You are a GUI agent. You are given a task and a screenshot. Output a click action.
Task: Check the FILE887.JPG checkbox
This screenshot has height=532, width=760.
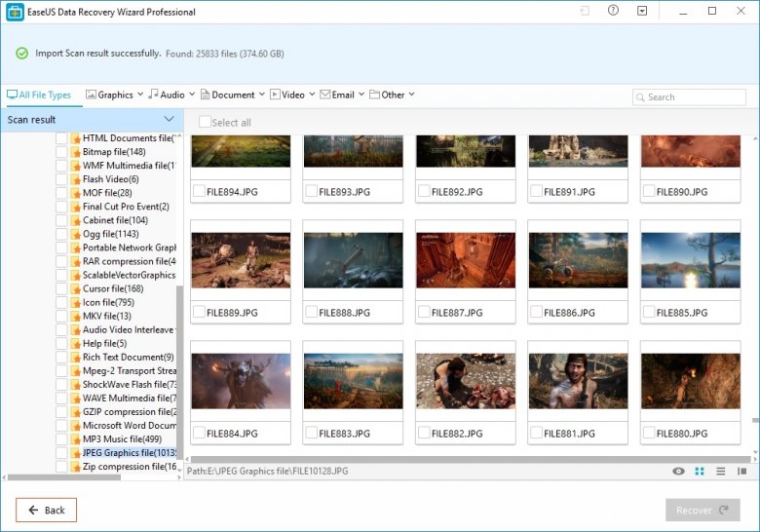[x=424, y=312]
